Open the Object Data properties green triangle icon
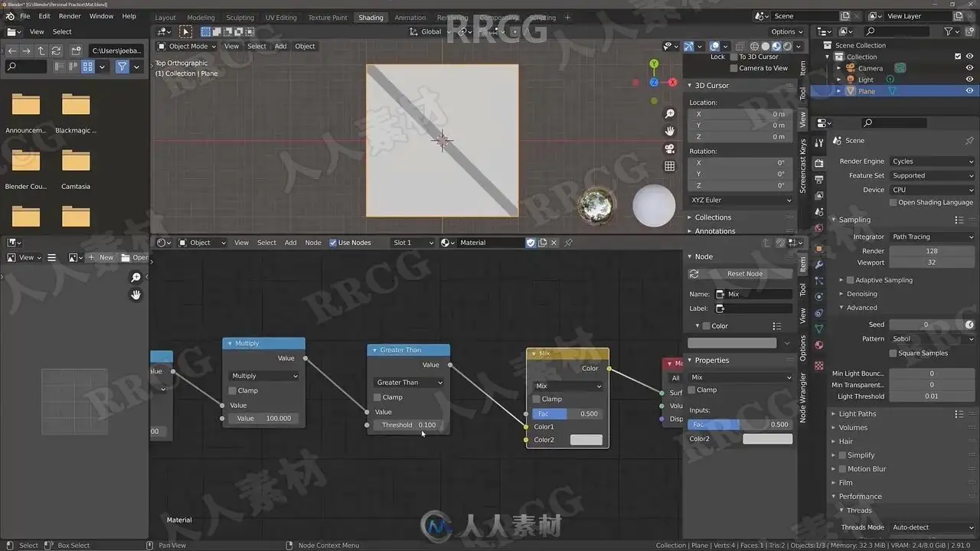Screen dimensions: 980x551 pyautogui.click(x=819, y=329)
